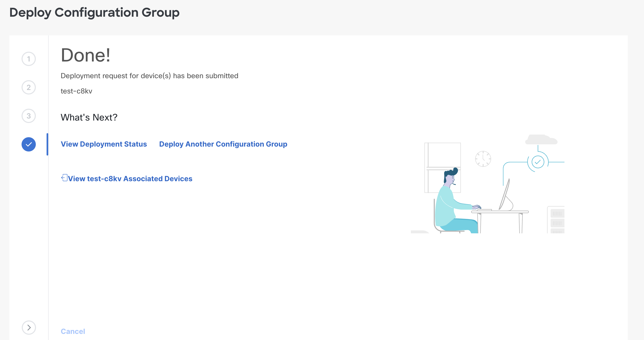Expand the chevron arrow below the stepper
This screenshot has width=644, height=340.
(x=29, y=328)
